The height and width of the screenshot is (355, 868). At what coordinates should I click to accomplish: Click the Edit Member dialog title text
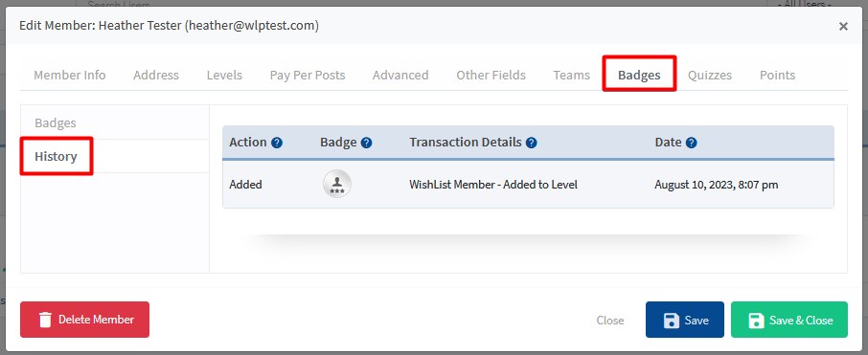(169, 26)
